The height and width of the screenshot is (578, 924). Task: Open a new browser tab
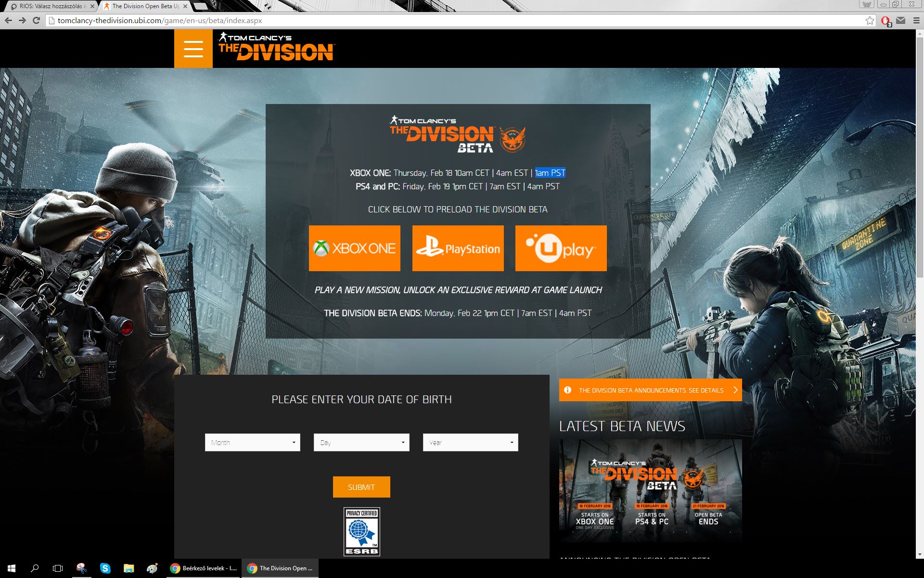(201, 6)
